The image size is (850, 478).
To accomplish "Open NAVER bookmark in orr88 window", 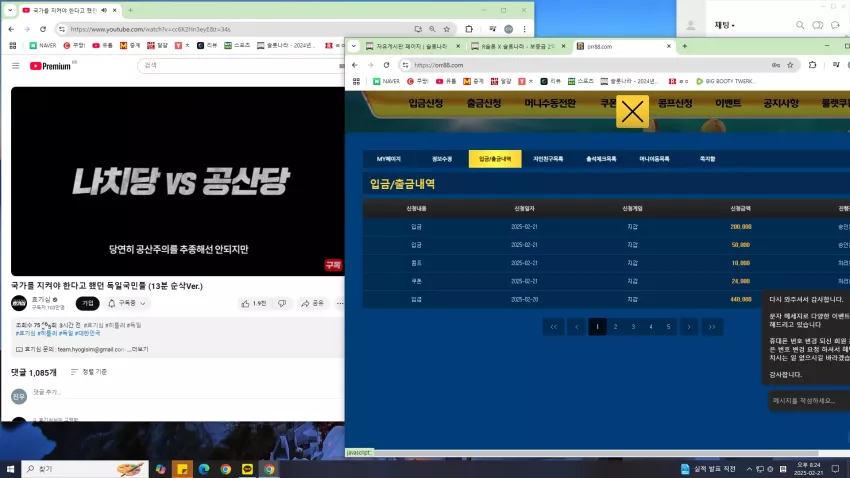I will 387,81.
